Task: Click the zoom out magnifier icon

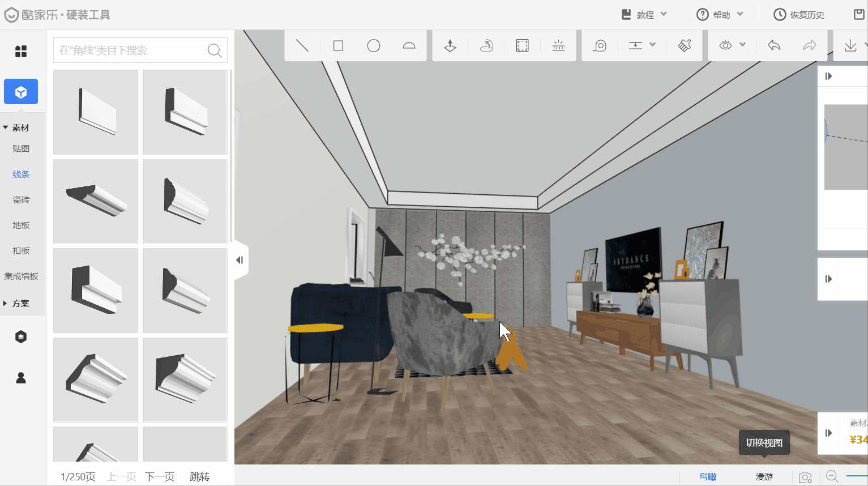Action: [x=832, y=476]
